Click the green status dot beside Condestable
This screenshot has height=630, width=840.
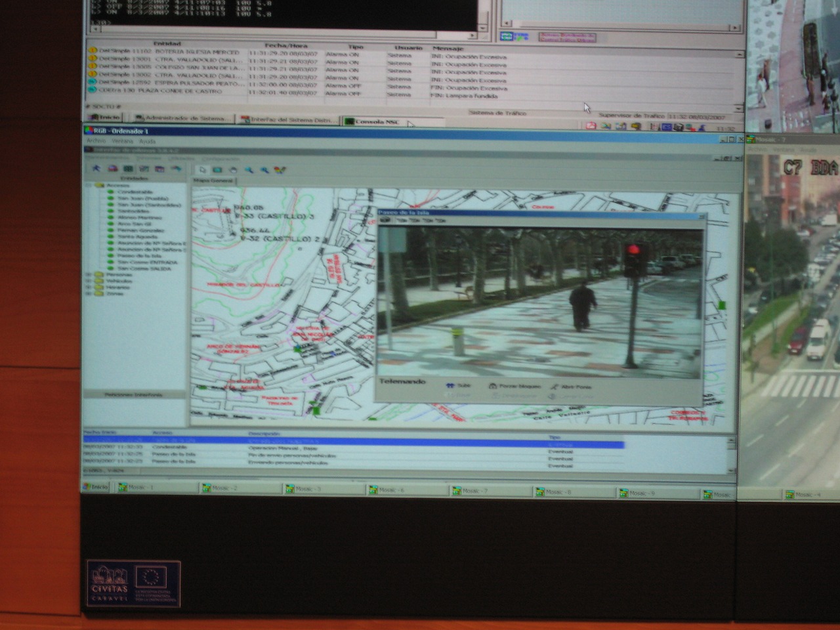(111, 192)
